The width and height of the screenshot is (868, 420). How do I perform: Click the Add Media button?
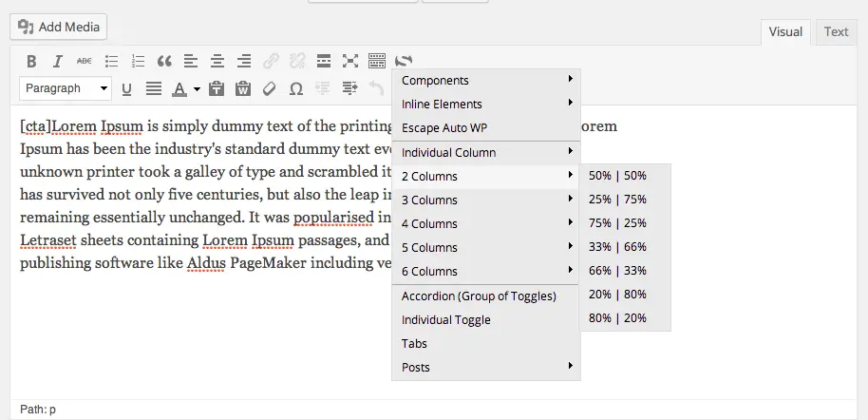pos(58,28)
